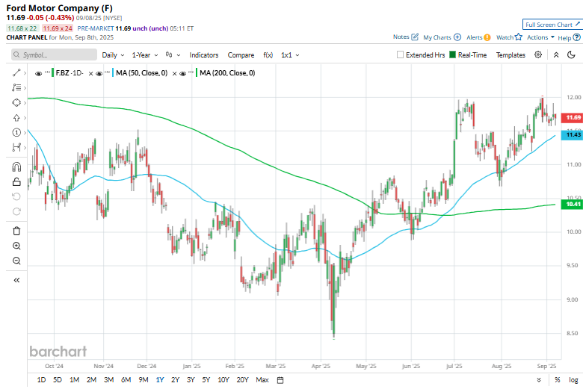Toggle visibility of F.BZ series eye icon
This screenshot has height=392, width=583.
click(x=38, y=74)
